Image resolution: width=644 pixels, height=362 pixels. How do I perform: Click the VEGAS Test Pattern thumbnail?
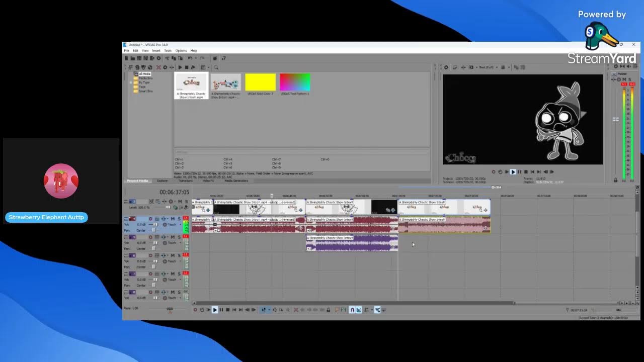coord(295,82)
